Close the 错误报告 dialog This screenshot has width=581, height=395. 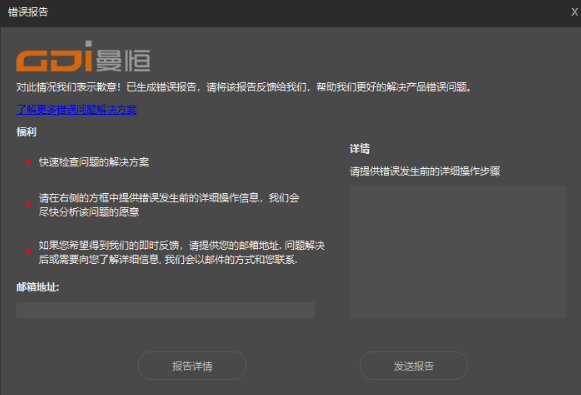click(574, 12)
